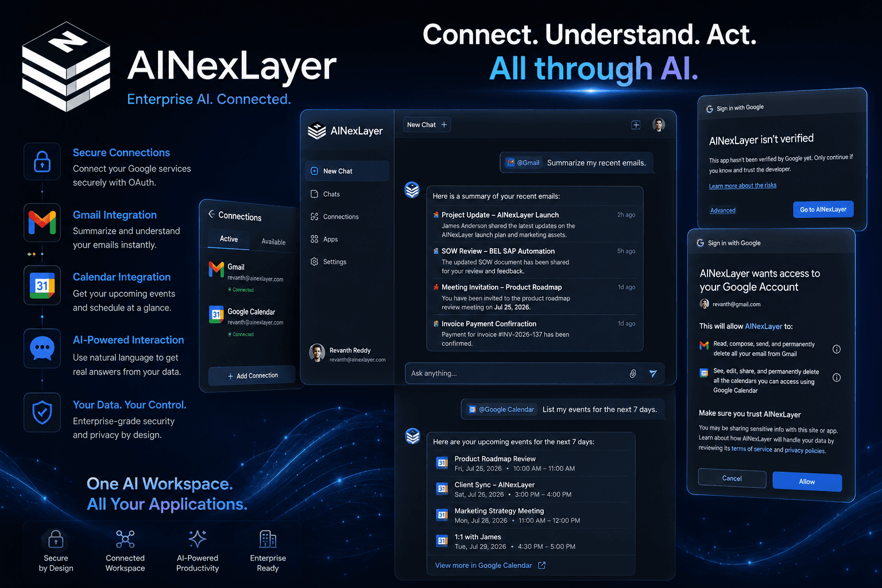Click the Gmail icon in the Connections panel
The width and height of the screenshot is (882, 588).
pyautogui.click(x=216, y=269)
